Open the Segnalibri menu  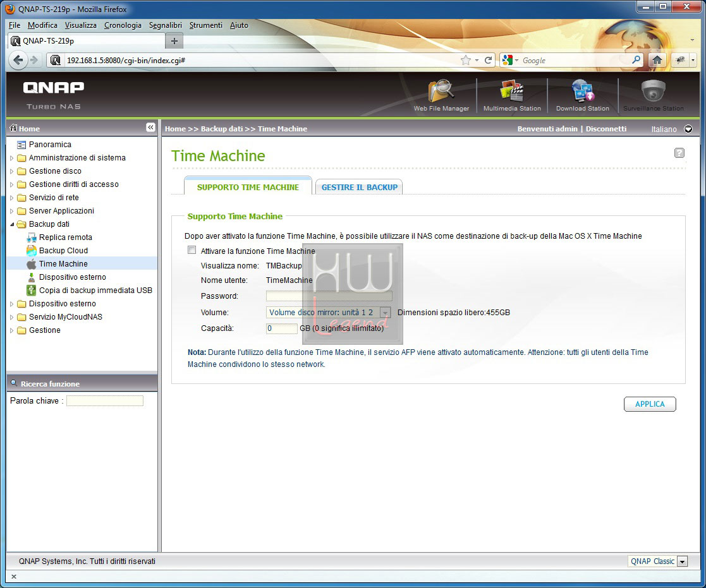(x=165, y=25)
